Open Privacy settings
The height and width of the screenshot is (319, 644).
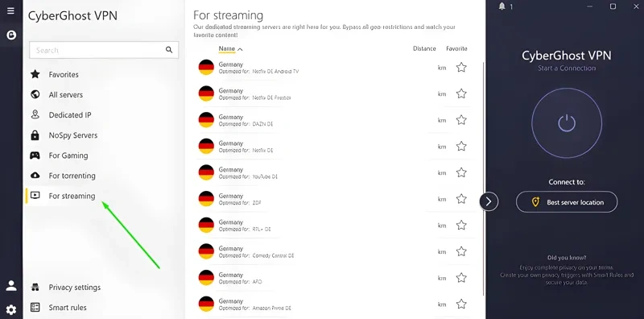(x=74, y=288)
